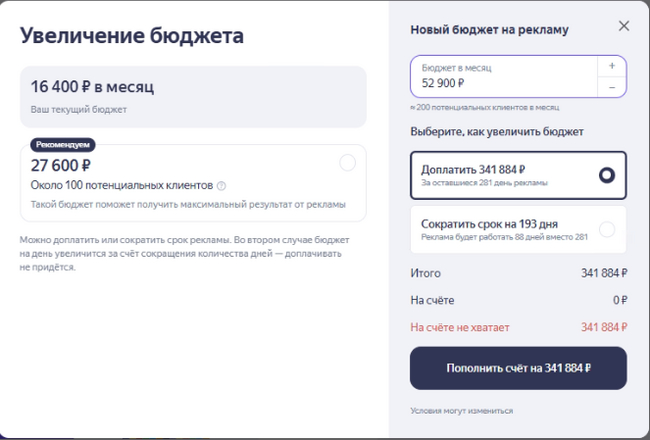Close the budget increase dialog

coord(624,26)
